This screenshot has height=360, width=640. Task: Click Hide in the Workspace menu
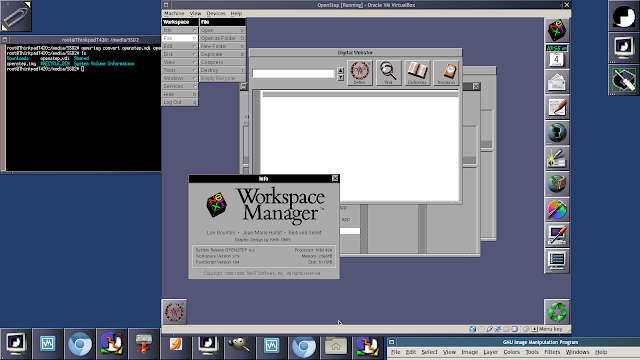point(180,94)
